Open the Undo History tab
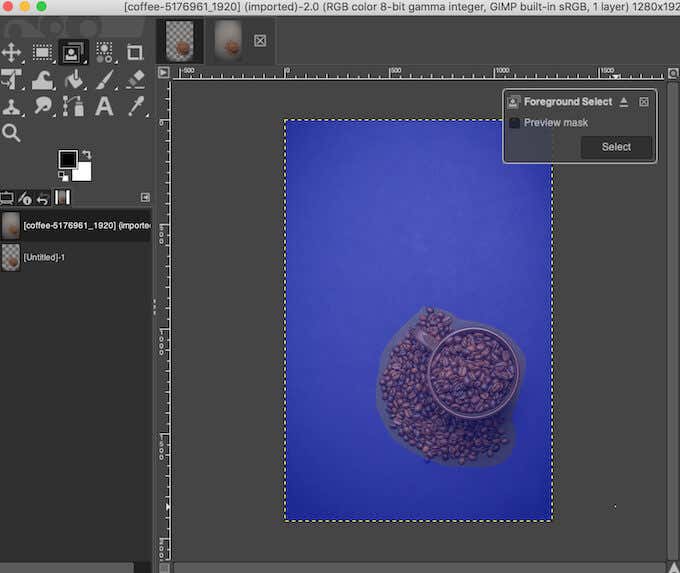Viewport: 680px width, 573px height. click(43, 198)
